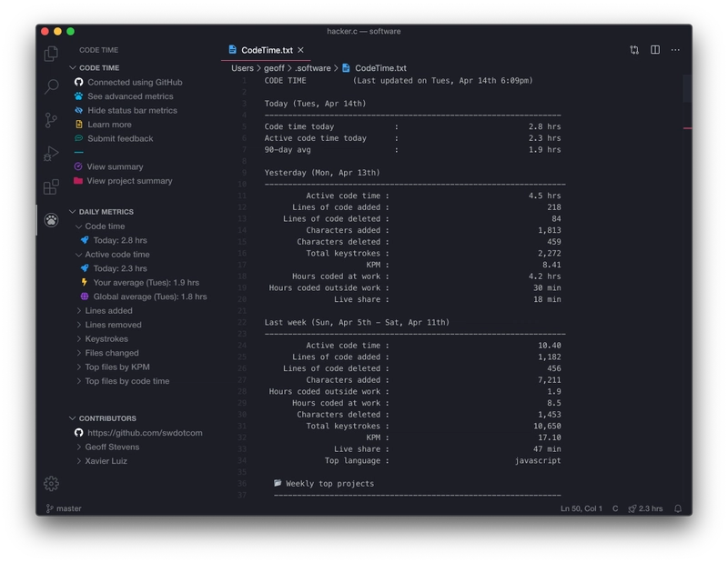Click the paw icon beside See advanced metrics

(x=78, y=96)
